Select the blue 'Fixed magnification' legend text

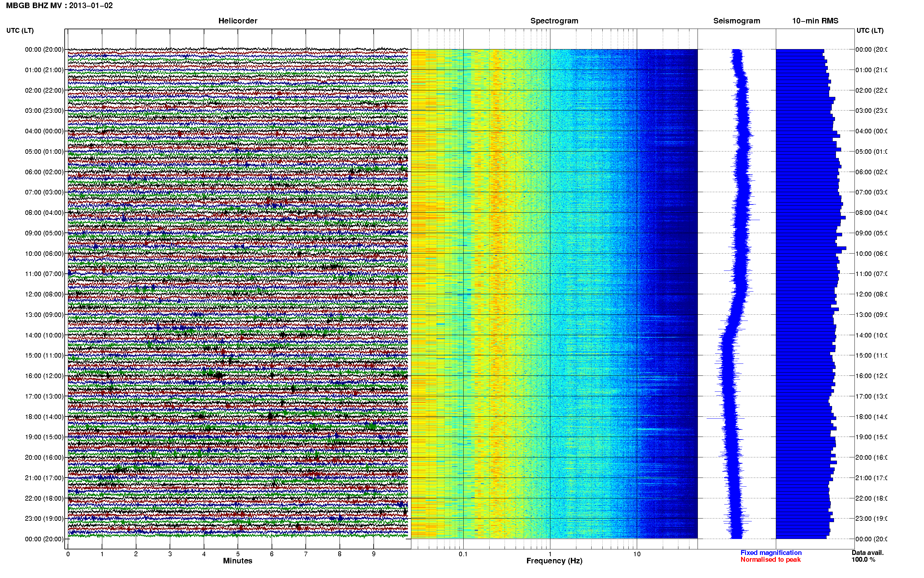point(771,553)
